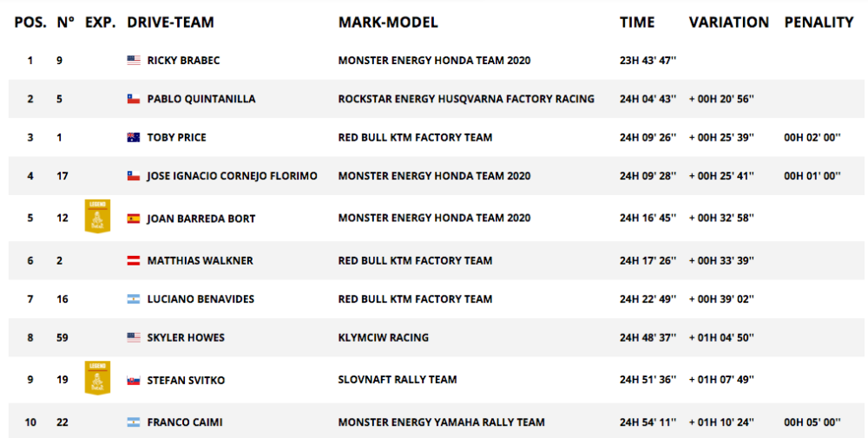Click the Slovakia flag next to Stefan Svitko
The height and width of the screenshot is (438, 868).
tap(134, 380)
